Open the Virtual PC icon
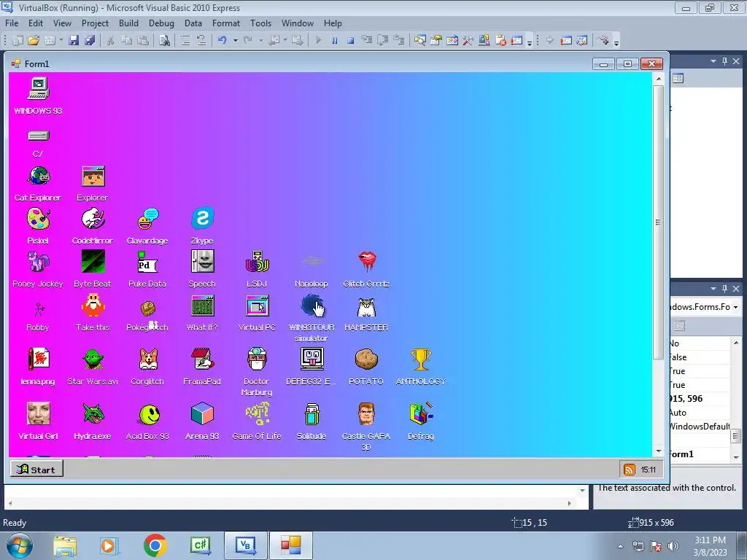This screenshot has height=560, width=747. [258, 306]
